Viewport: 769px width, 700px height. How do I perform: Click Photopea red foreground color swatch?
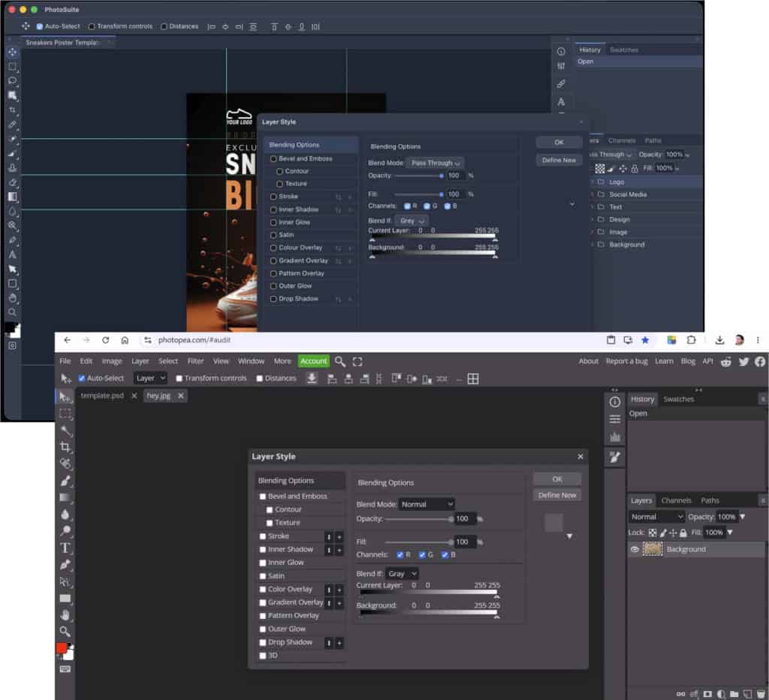coord(62,648)
